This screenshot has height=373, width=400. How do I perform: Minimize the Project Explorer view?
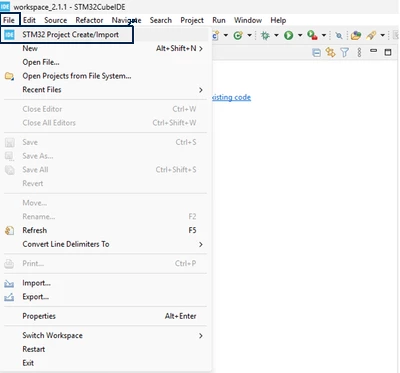pos(374,51)
